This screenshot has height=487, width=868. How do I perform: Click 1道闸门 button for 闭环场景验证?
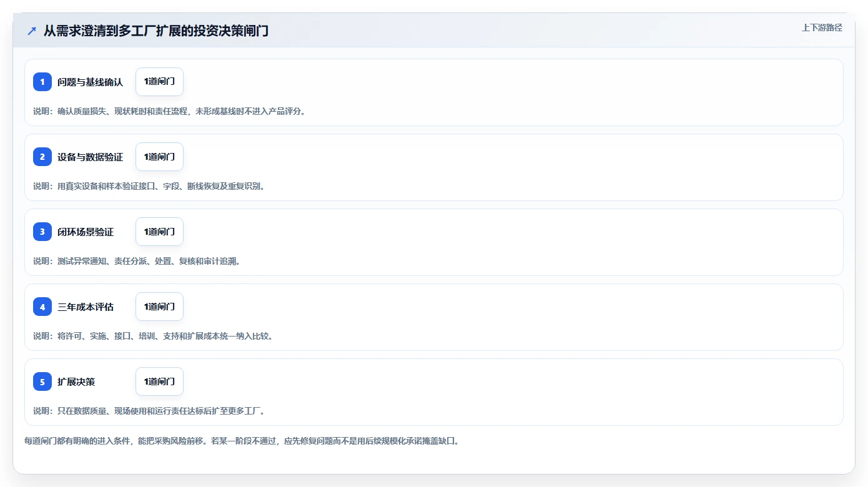click(x=159, y=232)
